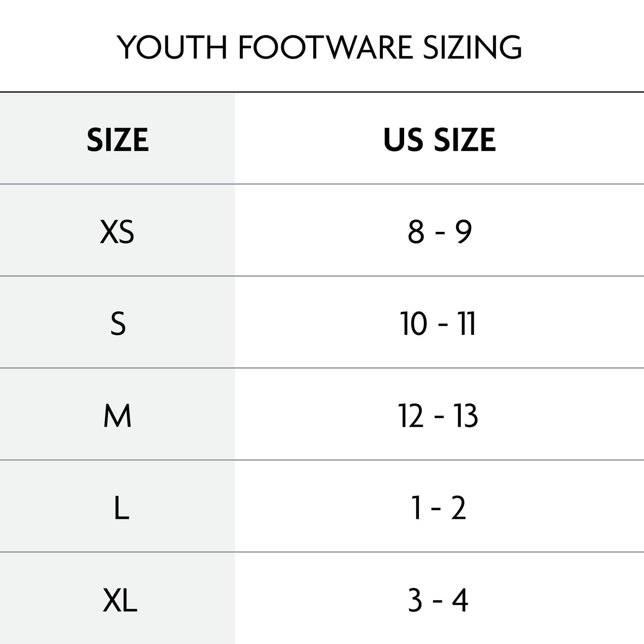644x644 pixels.
Task: Click the 3 - 4 US size value
Action: click(438, 600)
